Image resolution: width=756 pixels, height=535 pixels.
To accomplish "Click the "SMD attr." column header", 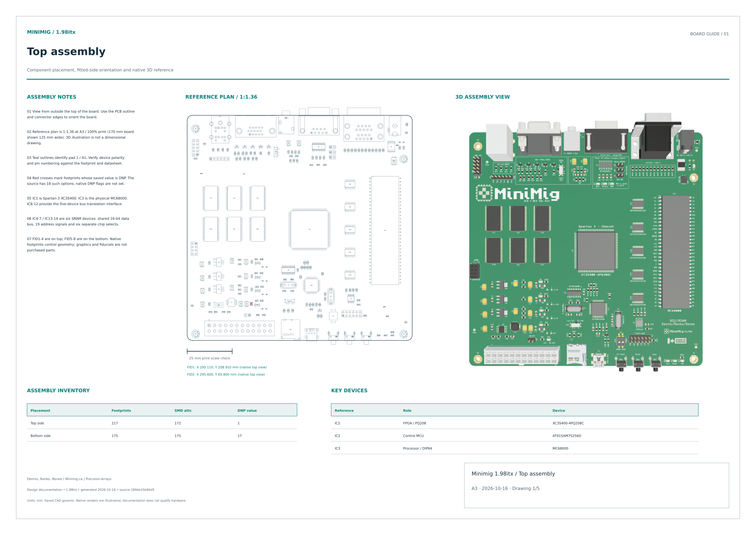I will coord(183,411).
